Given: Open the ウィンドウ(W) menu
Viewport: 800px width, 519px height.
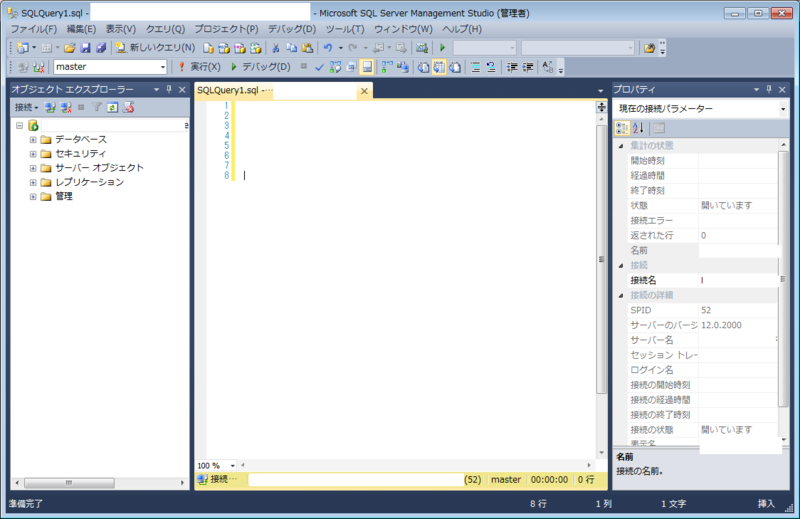Looking at the screenshot, I should tap(403, 29).
